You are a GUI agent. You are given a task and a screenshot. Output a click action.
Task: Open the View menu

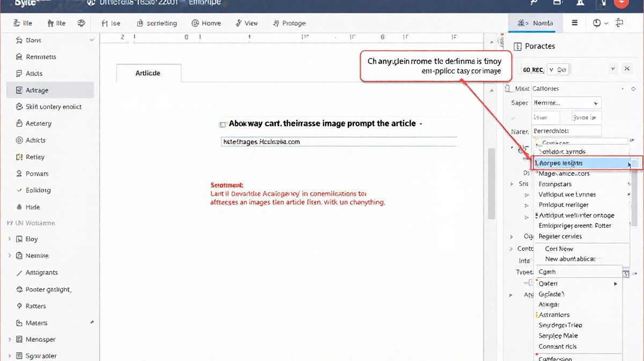coord(246,23)
